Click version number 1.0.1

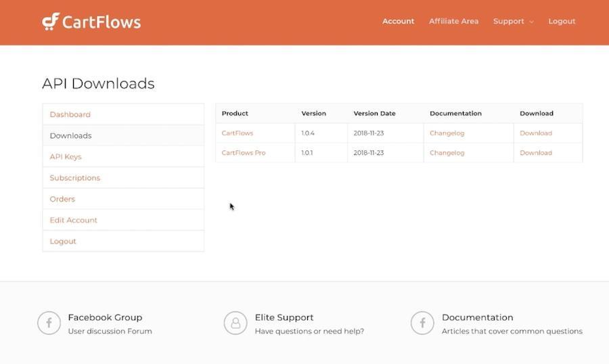pyautogui.click(x=307, y=153)
